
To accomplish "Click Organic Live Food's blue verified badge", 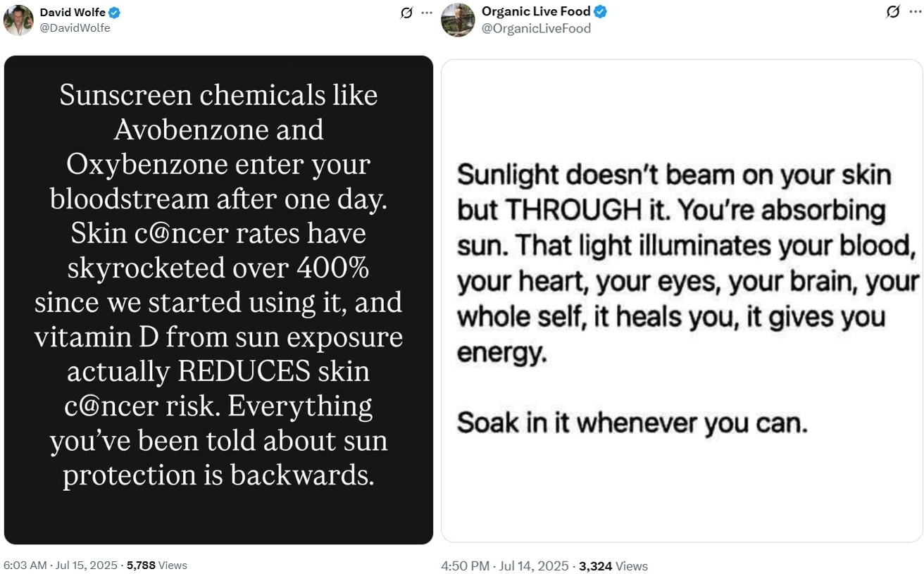I will point(601,11).
